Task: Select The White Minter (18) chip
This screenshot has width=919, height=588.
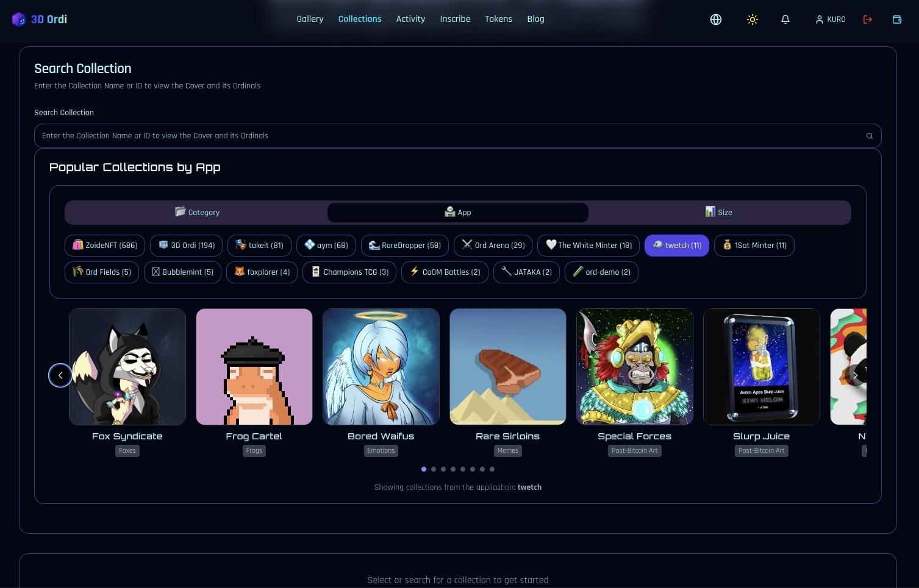Action: click(588, 246)
